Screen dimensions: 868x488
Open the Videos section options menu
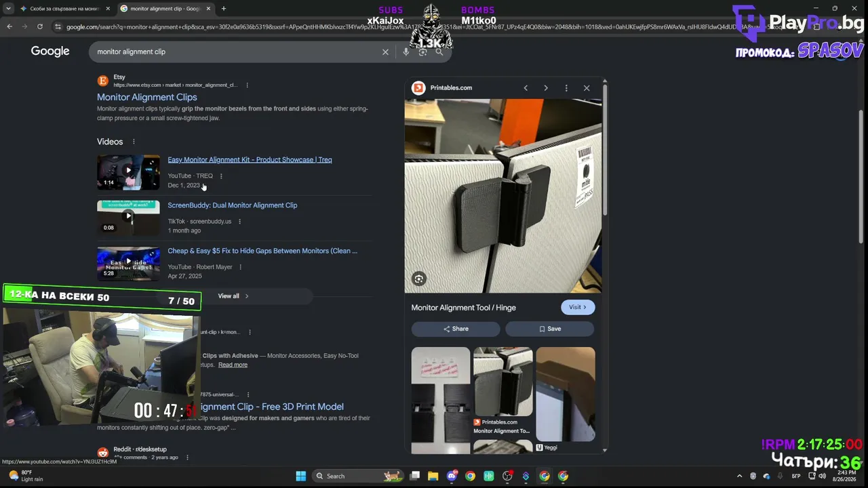(x=134, y=142)
